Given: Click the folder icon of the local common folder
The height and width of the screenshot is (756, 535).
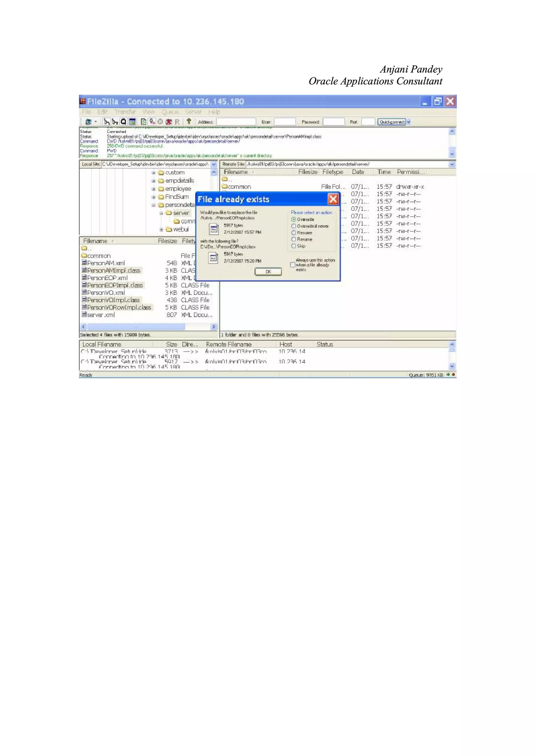Looking at the screenshot, I should (84, 255).
